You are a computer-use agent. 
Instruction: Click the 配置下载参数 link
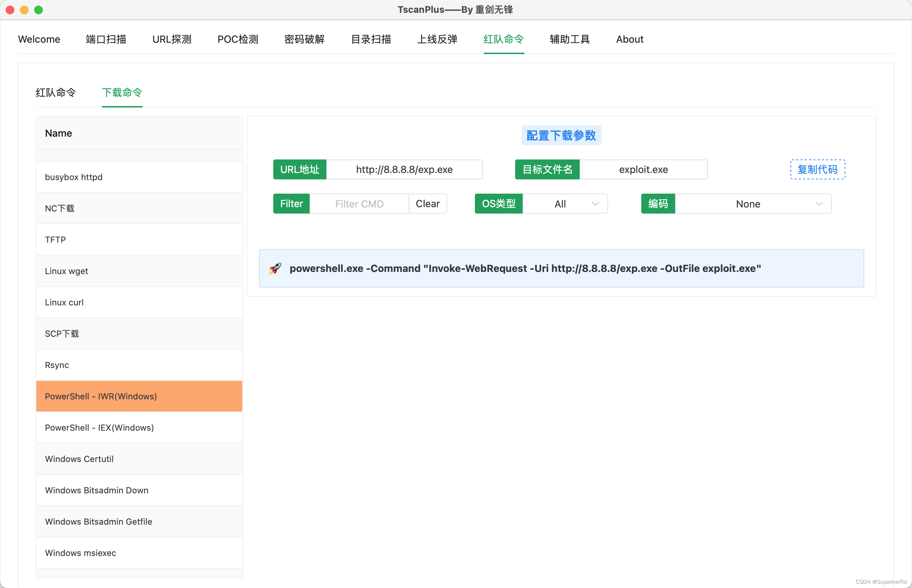click(560, 135)
